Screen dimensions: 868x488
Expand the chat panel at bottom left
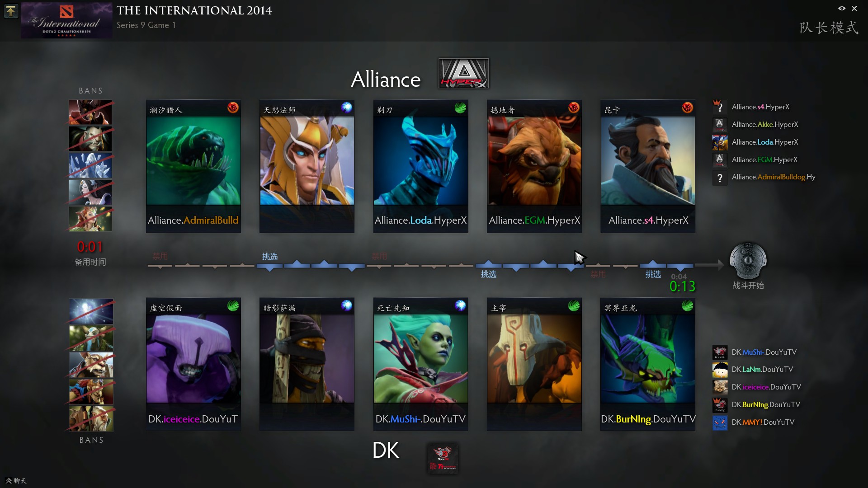[x=16, y=481]
